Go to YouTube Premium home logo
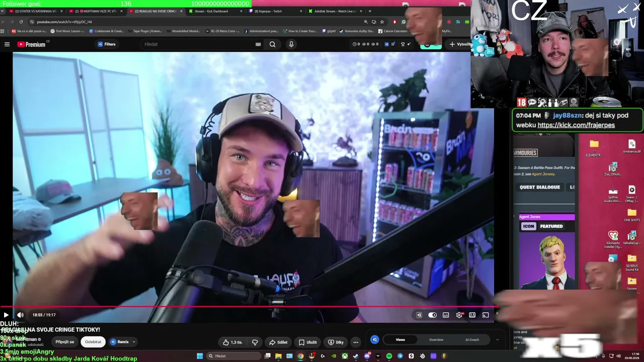 click(x=31, y=44)
